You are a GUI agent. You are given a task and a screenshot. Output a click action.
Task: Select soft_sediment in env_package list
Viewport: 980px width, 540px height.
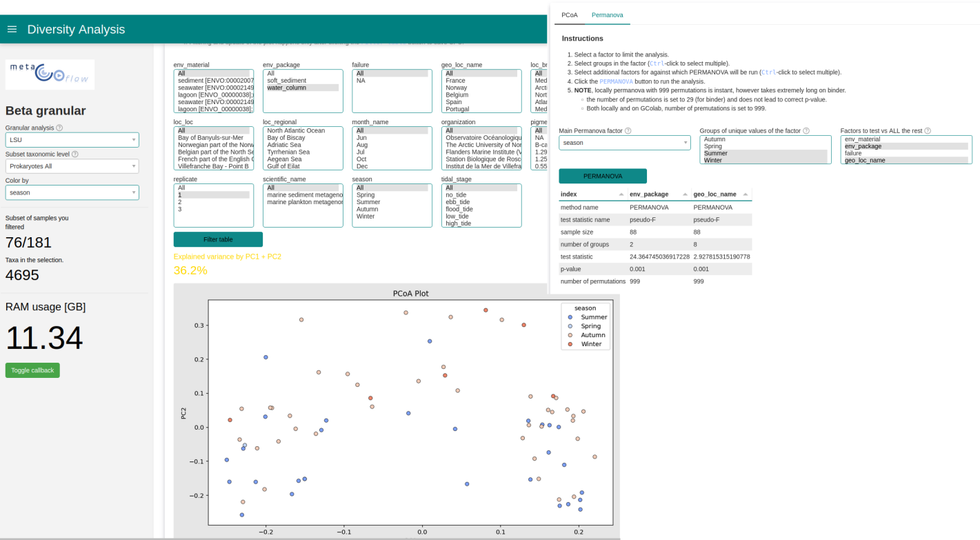[286, 81]
